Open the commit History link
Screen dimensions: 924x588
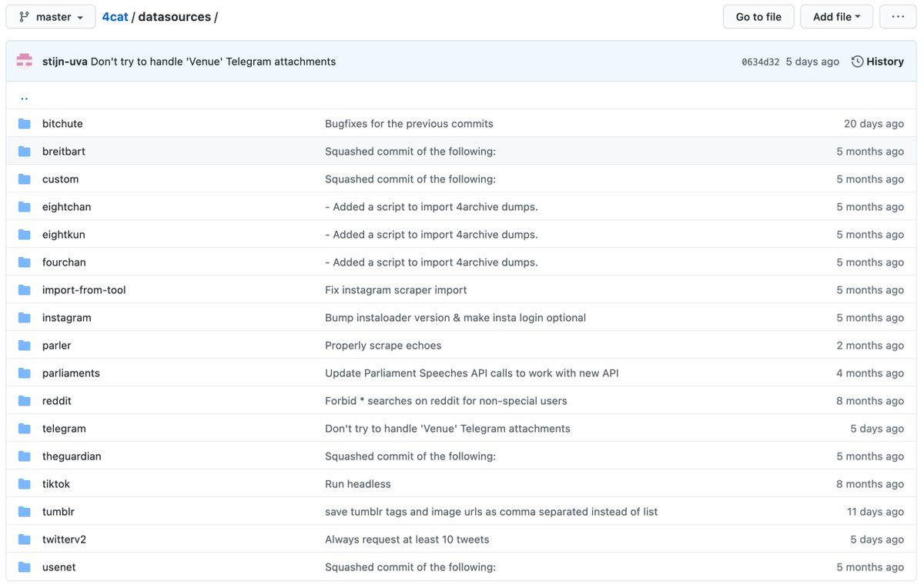tap(878, 62)
